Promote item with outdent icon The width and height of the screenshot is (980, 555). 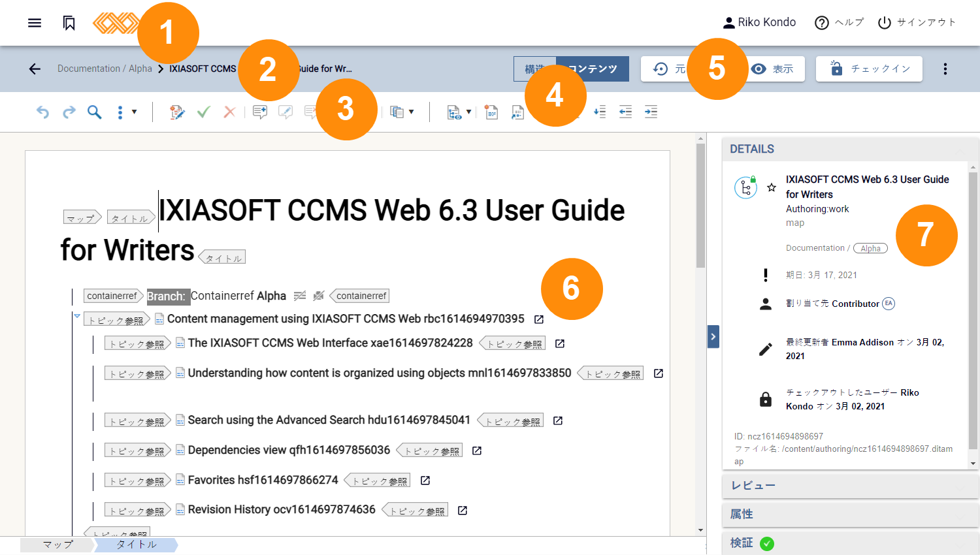click(625, 112)
